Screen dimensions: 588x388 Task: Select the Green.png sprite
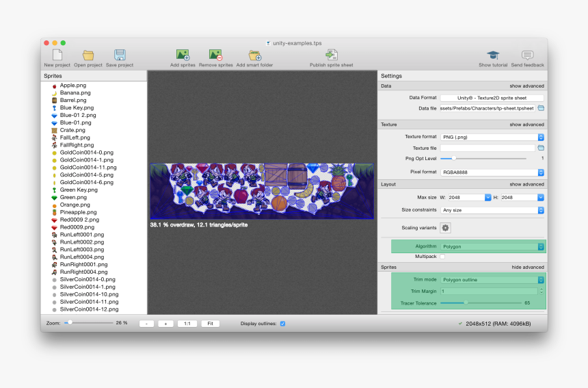pos(73,197)
